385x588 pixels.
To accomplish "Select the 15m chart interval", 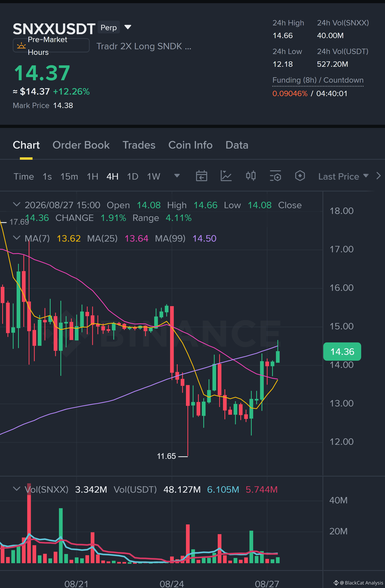I will (x=69, y=176).
